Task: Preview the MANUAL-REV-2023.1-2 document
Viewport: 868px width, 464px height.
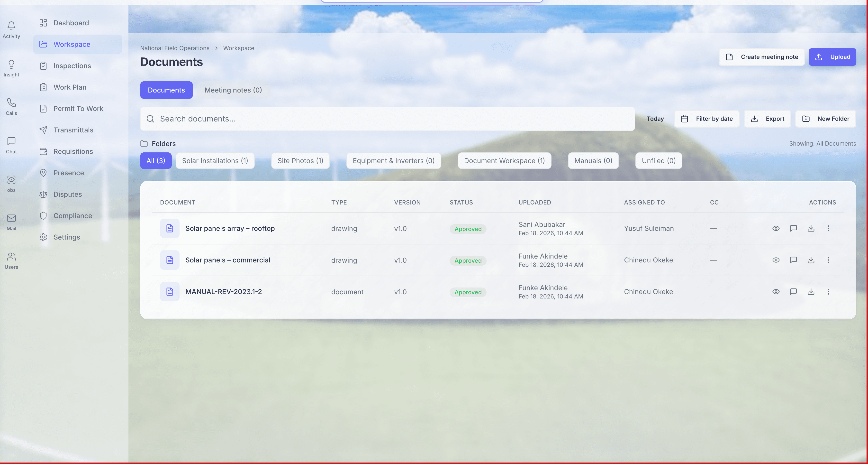Action: click(x=776, y=292)
